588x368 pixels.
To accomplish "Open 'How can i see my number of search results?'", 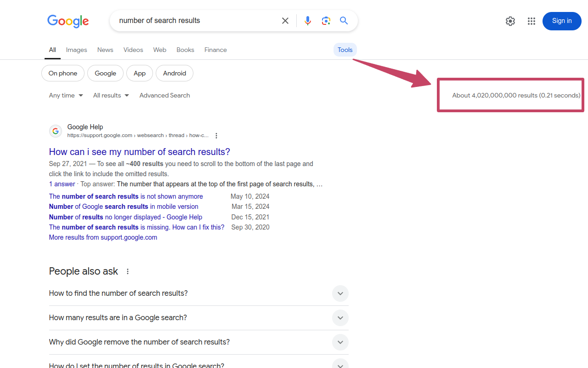I will 140,152.
